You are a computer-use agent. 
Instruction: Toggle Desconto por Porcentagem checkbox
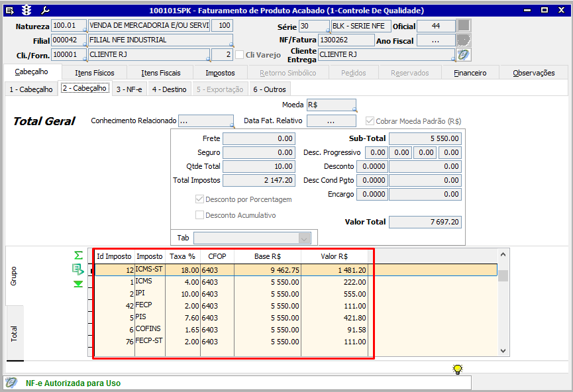[x=199, y=199]
